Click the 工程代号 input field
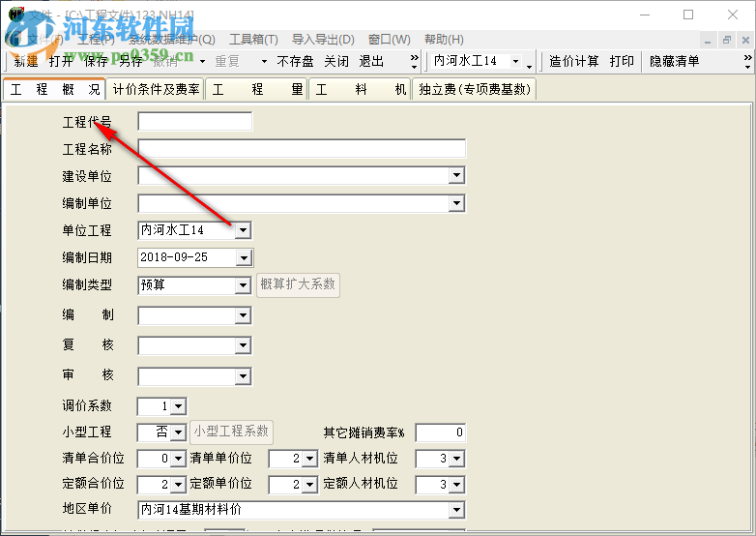Image resolution: width=756 pixels, height=536 pixels. (194, 122)
